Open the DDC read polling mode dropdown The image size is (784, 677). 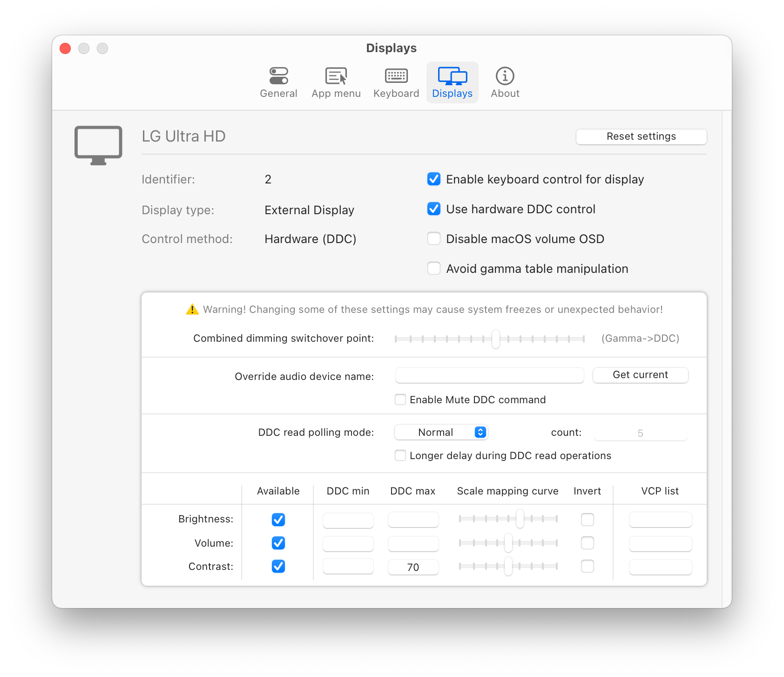pos(440,432)
